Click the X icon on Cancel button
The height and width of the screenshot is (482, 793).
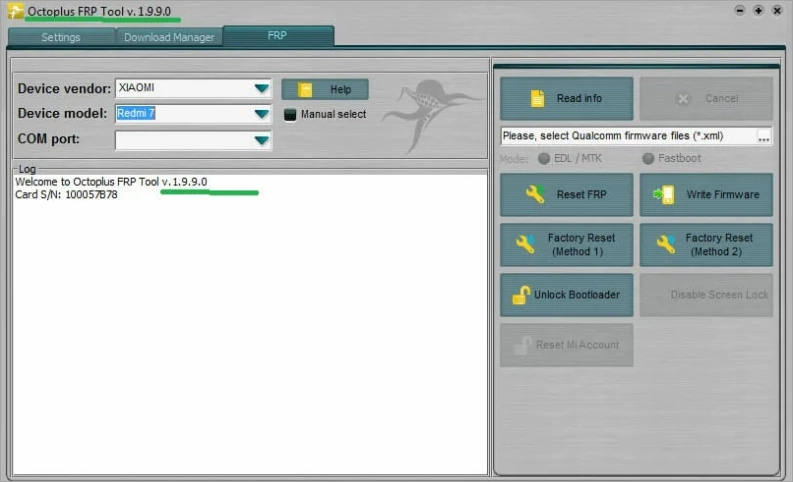coord(683,99)
